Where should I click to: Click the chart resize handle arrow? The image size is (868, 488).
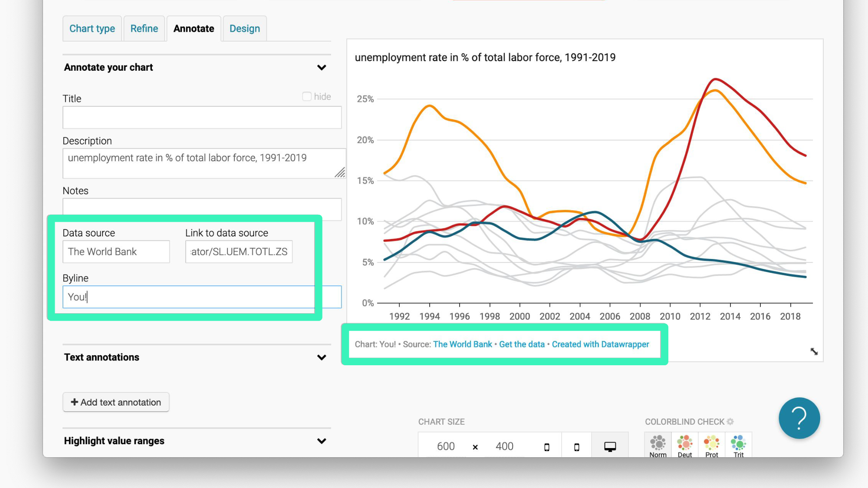814,351
